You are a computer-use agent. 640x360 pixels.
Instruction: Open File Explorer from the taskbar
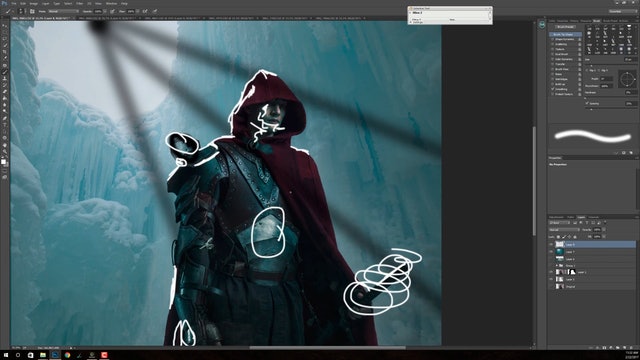42,355
